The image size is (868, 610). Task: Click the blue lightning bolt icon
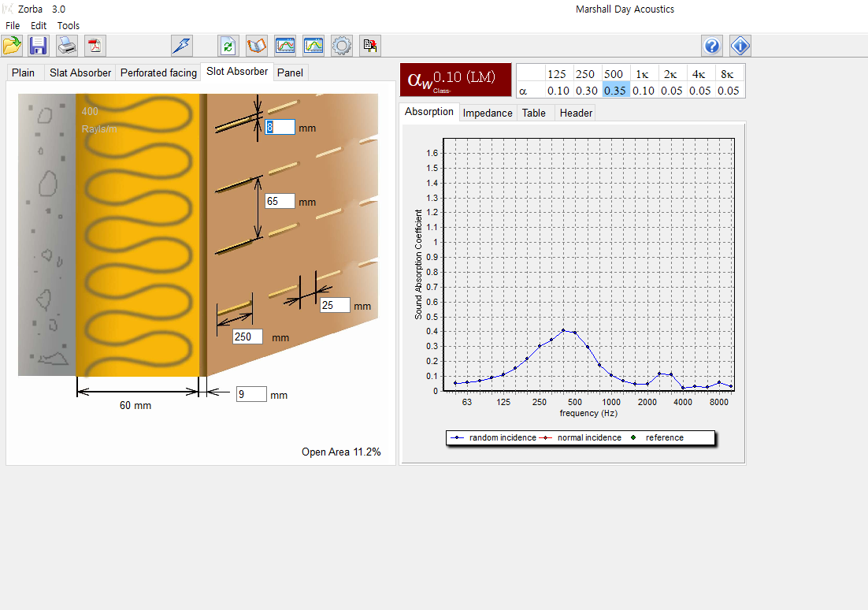click(182, 46)
